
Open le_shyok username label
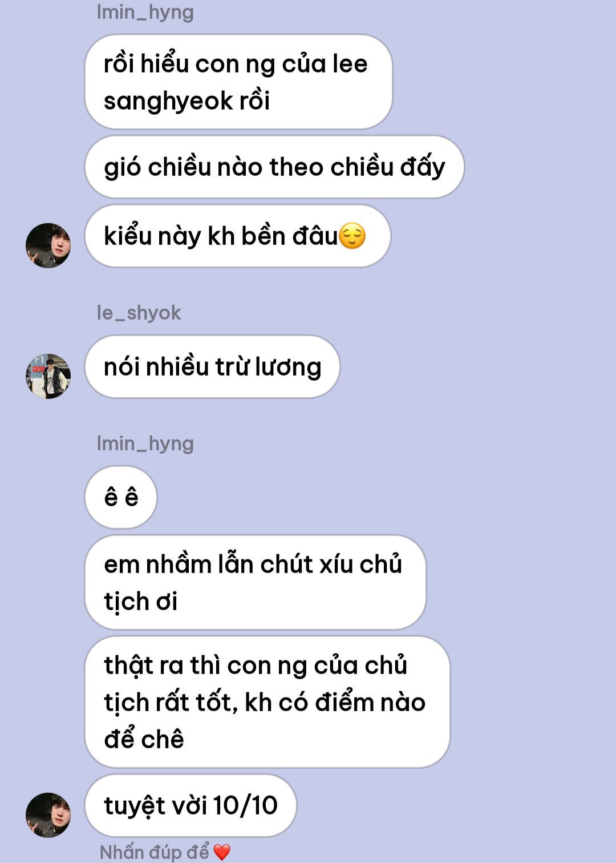pyautogui.click(x=139, y=313)
